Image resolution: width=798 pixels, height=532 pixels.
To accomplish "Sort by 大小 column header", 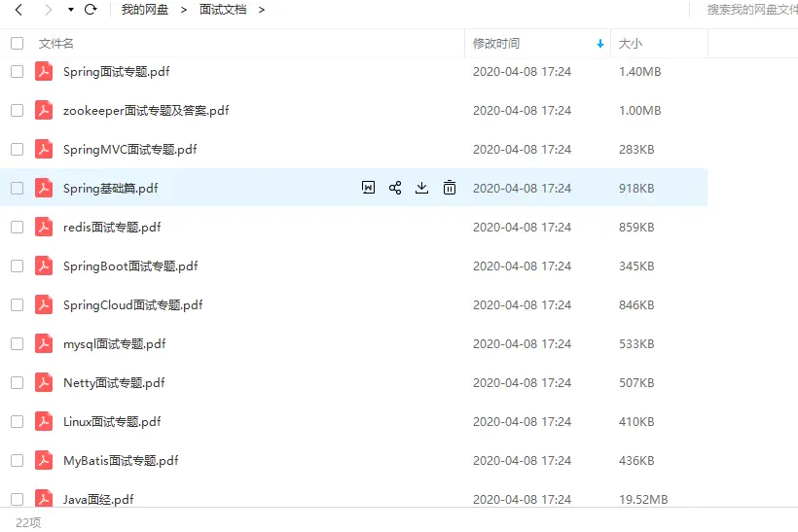I will (630, 43).
